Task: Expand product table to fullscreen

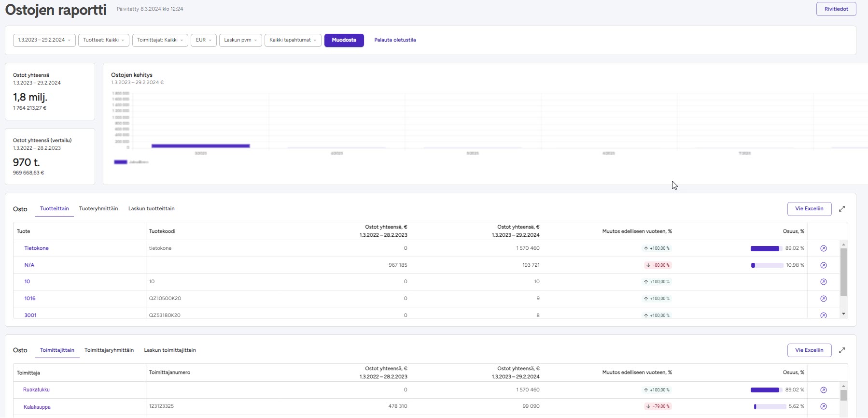Action: tap(842, 209)
